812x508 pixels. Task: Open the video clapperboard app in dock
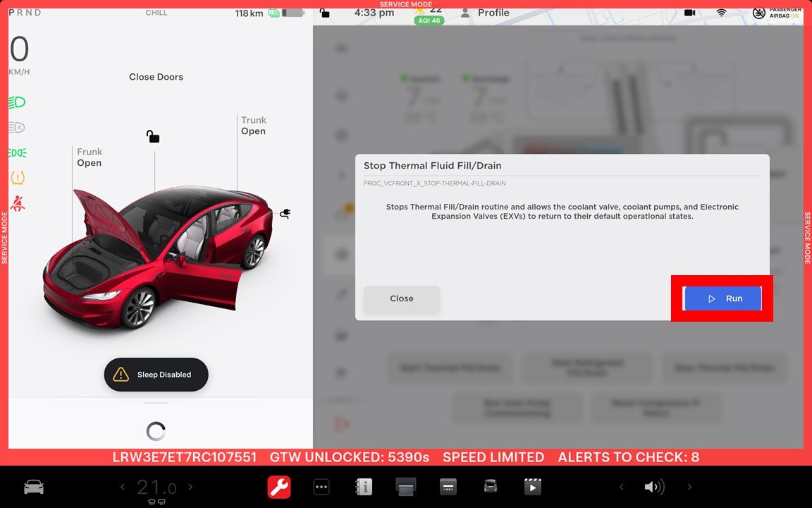coord(532,487)
